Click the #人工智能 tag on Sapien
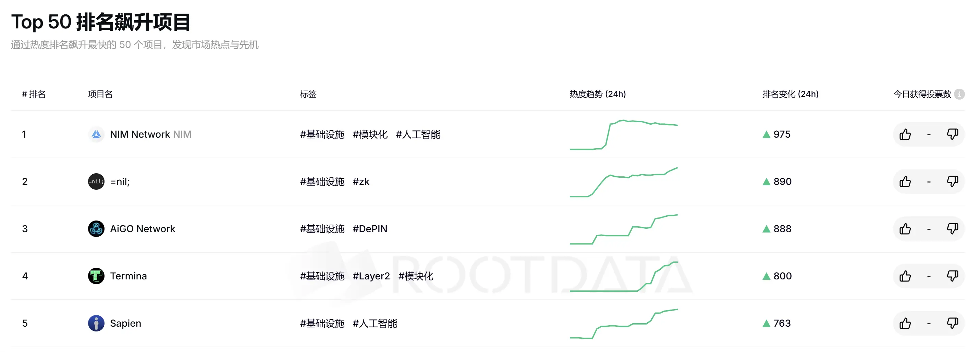This screenshot has height=352, width=980. coord(376,324)
